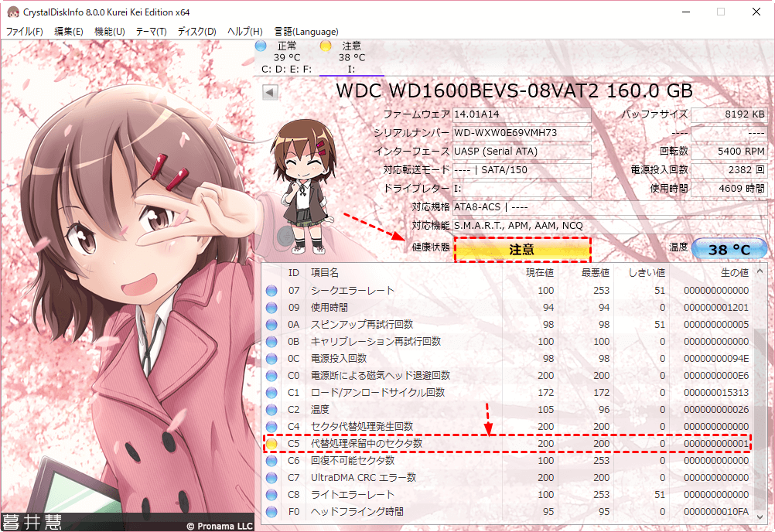Click the scroll up arrow of attribute list
The image size is (775, 532).
(760, 271)
